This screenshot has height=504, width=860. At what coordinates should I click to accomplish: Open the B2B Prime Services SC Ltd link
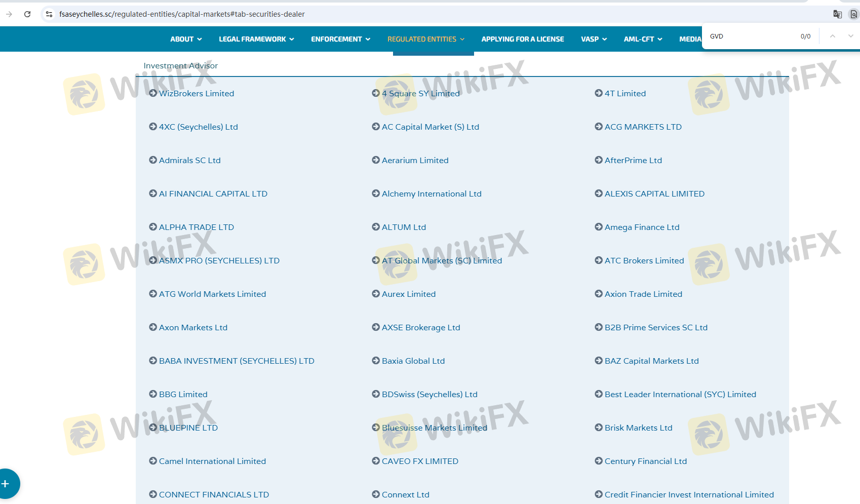(656, 327)
